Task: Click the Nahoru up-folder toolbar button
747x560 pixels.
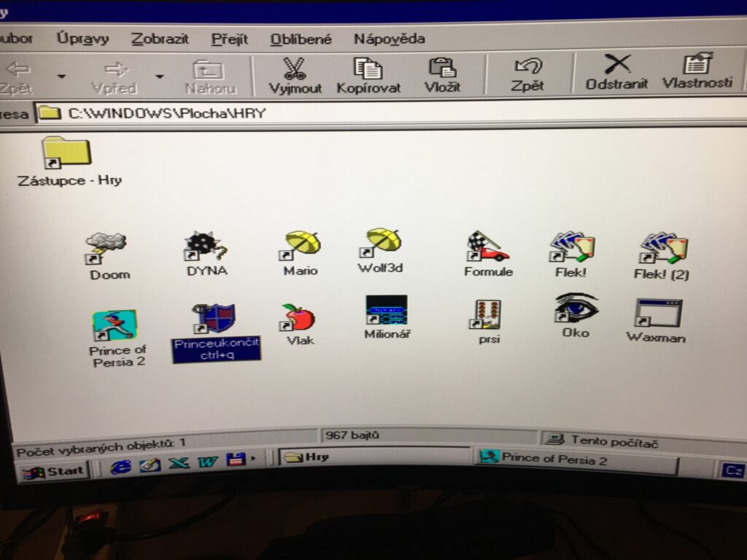Action: [209, 77]
